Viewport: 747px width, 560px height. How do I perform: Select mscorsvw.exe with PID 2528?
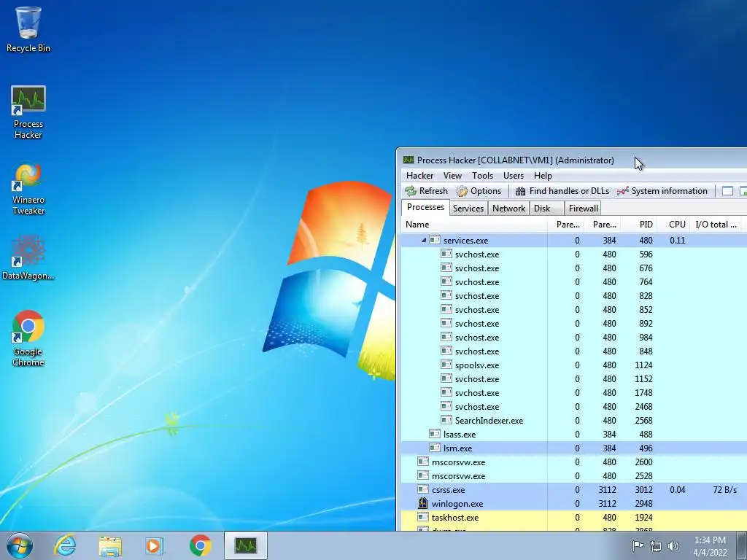click(x=574, y=475)
